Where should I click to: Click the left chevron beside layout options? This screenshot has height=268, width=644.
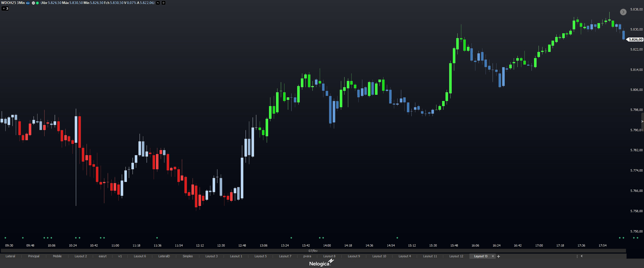581,256
